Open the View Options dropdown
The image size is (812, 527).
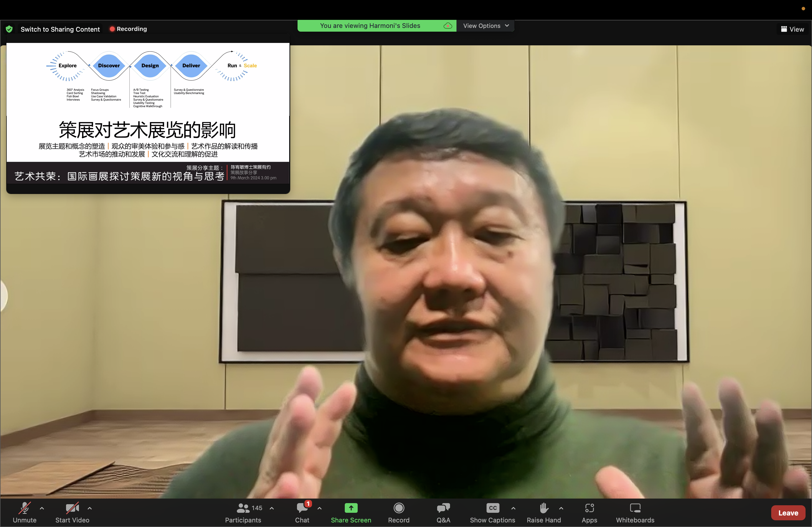coord(485,26)
